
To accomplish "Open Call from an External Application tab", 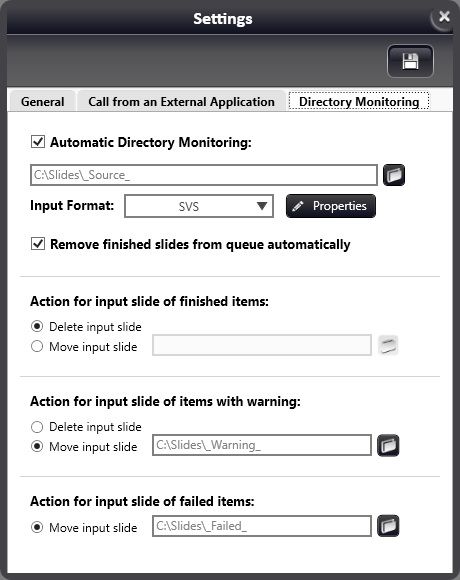I will coord(181,101).
